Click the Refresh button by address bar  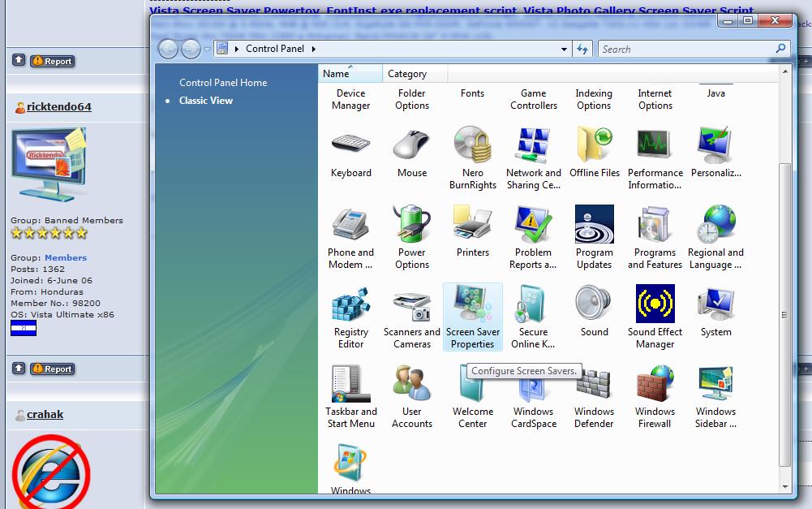[582, 50]
